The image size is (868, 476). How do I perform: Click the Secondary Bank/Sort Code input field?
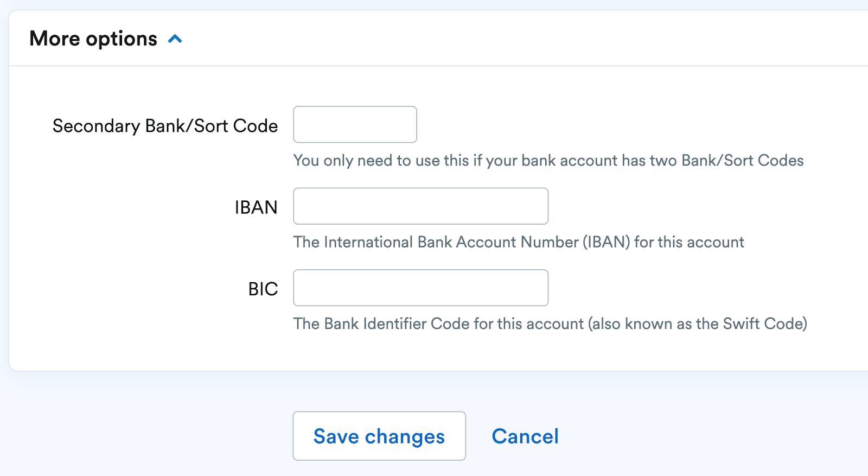coord(355,124)
